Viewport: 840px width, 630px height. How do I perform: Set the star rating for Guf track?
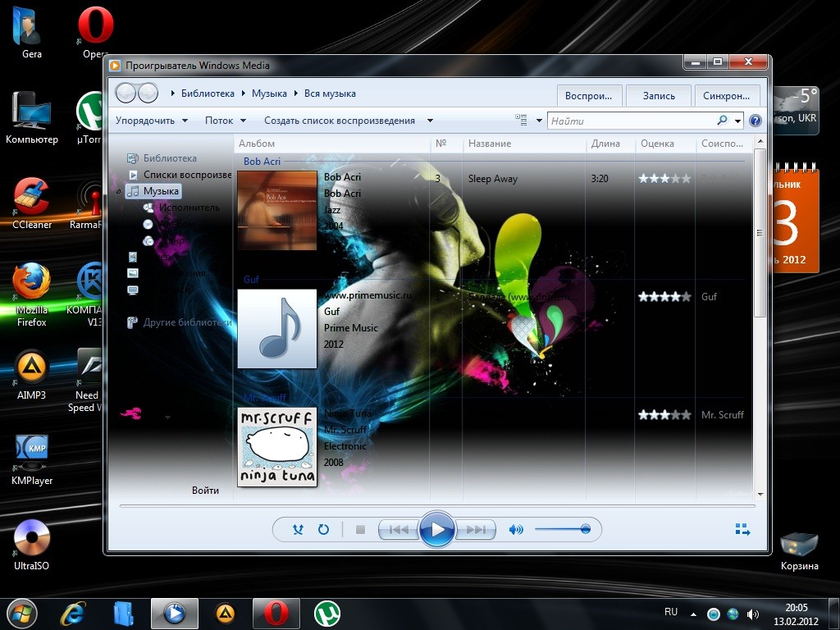(x=664, y=297)
